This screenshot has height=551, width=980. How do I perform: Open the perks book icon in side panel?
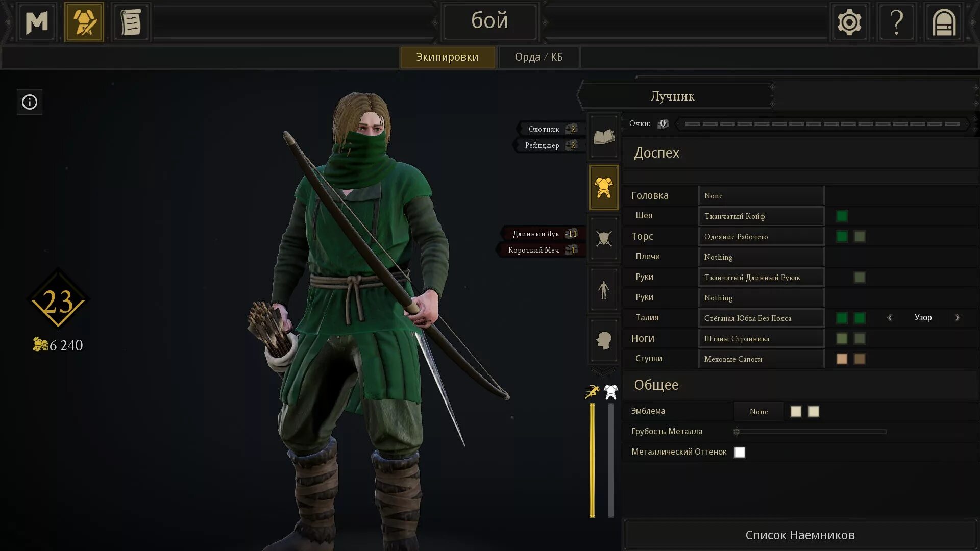(604, 136)
